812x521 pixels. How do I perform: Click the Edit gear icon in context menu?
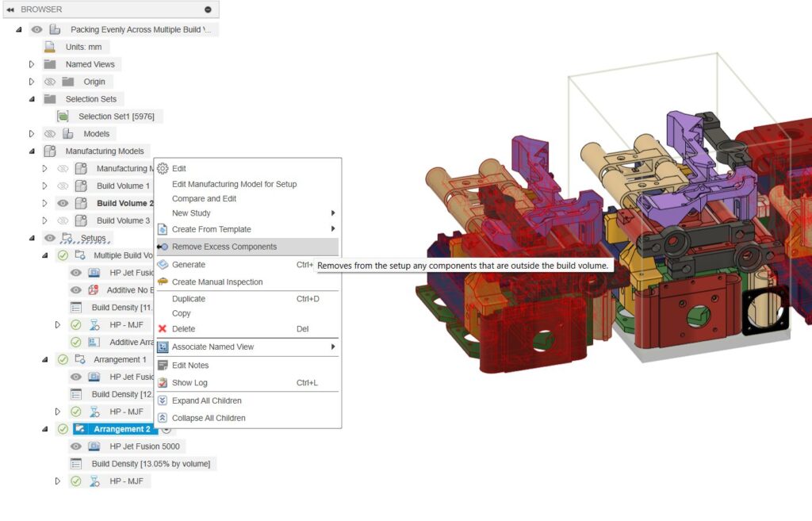click(x=163, y=168)
